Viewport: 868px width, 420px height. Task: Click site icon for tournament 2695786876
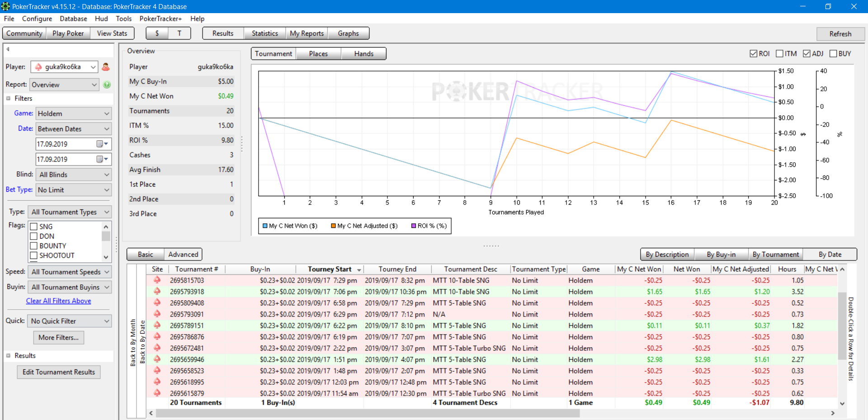tap(157, 337)
